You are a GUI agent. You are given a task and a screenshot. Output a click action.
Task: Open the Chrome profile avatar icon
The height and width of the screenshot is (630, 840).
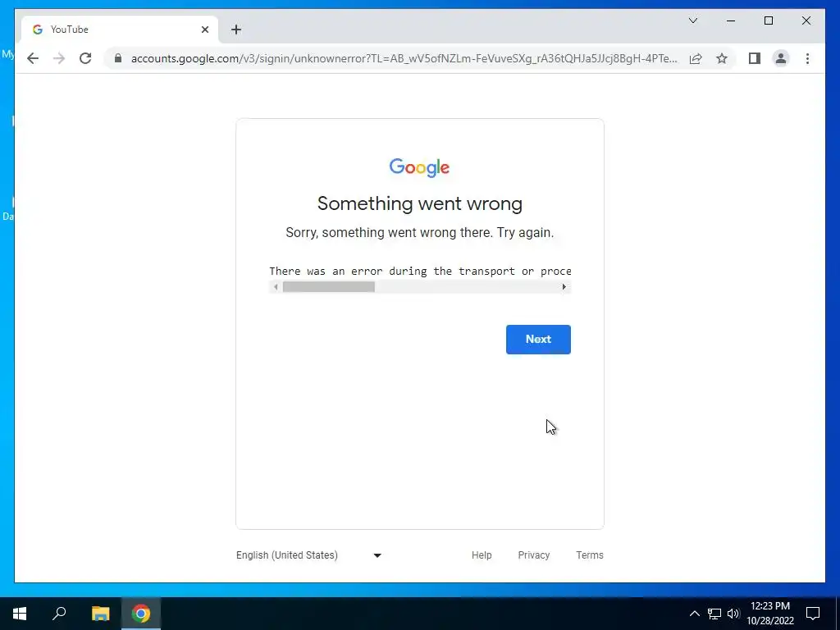[x=781, y=58]
